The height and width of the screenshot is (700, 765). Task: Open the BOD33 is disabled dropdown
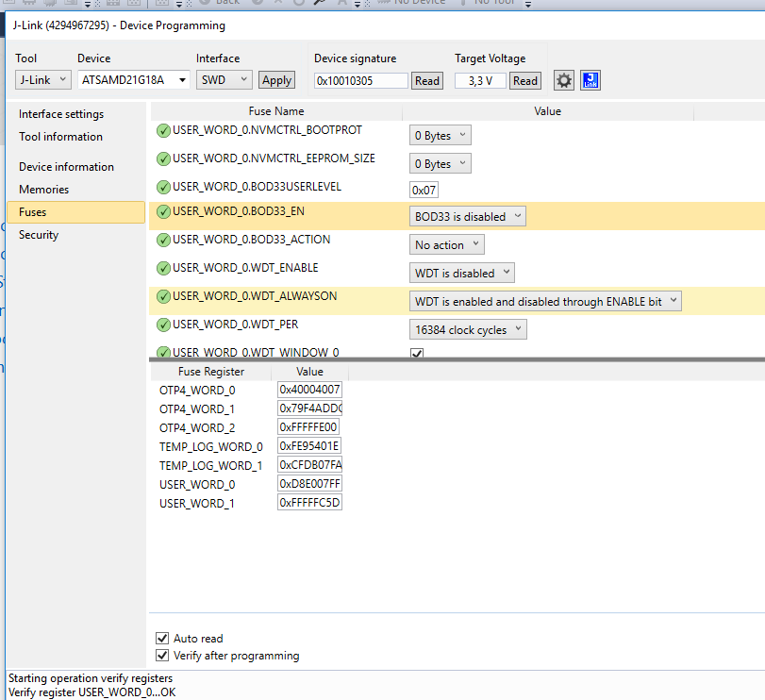coord(467,216)
